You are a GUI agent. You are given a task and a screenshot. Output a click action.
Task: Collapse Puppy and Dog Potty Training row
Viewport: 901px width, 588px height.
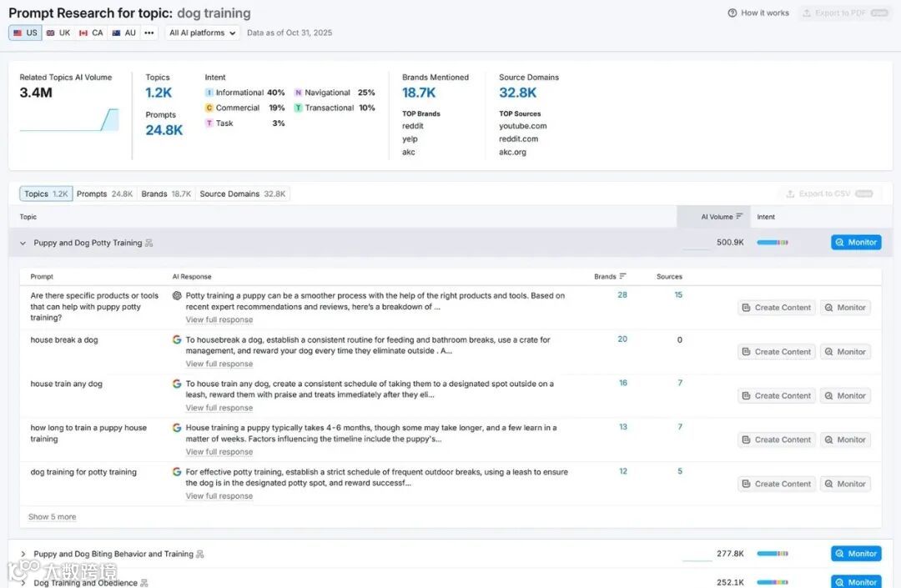point(23,244)
